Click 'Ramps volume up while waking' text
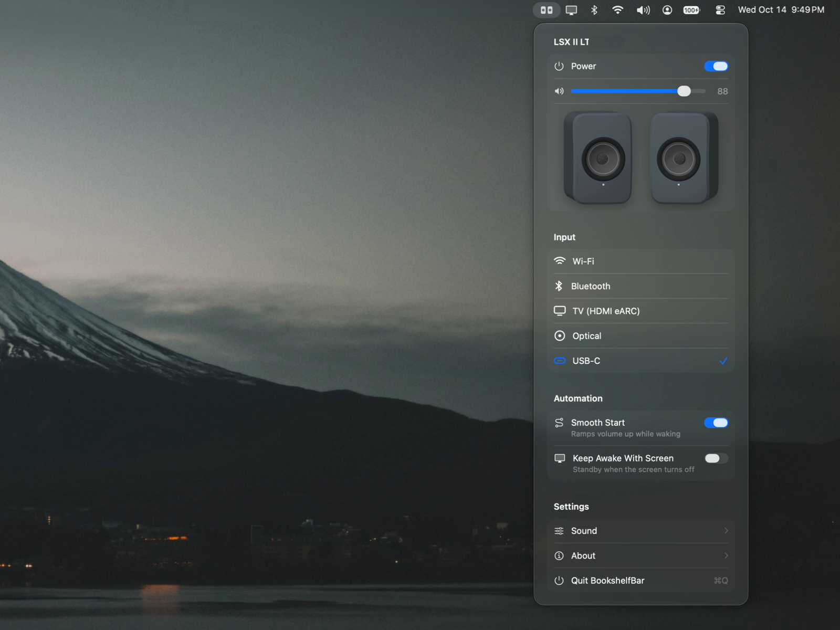 point(626,434)
